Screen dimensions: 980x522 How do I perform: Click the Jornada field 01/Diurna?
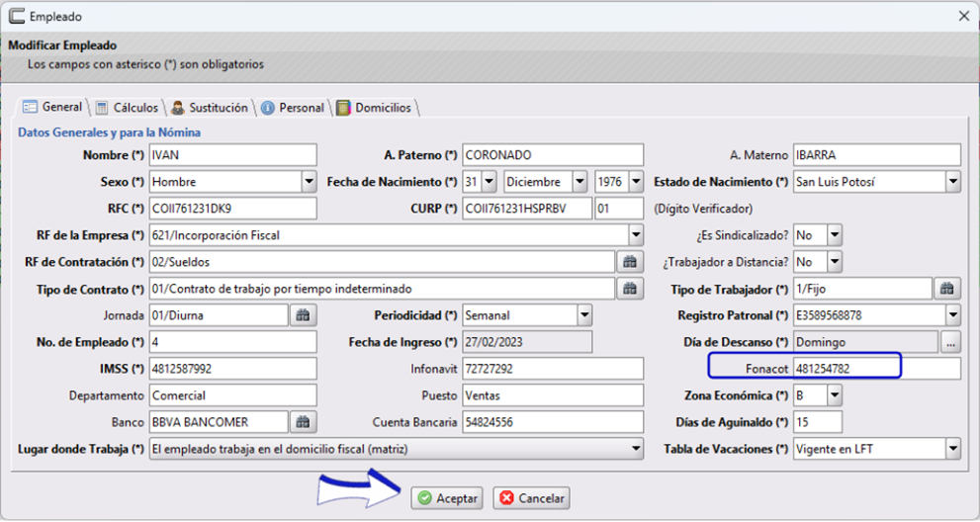220,315
